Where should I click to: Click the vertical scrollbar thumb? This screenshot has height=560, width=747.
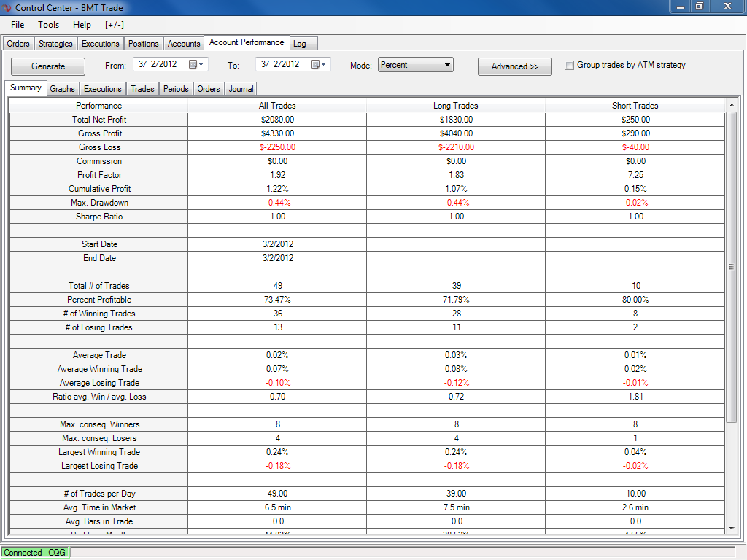point(731,267)
